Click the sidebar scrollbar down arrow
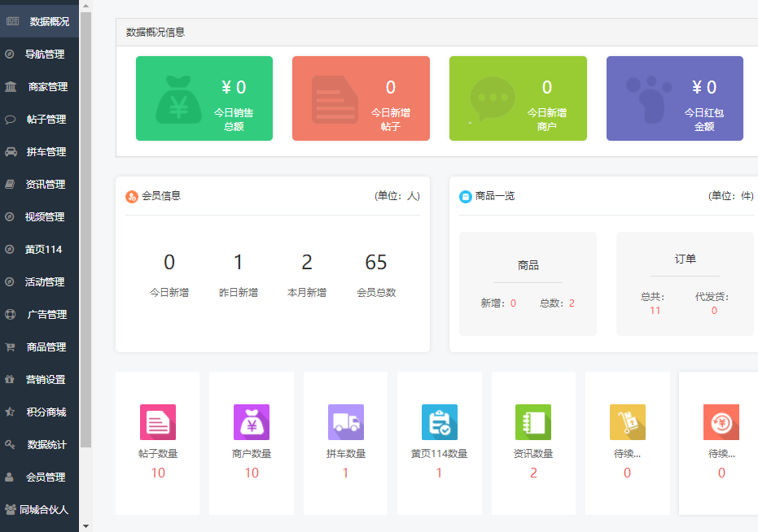This screenshot has height=532, width=758. click(x=85, y=526)
